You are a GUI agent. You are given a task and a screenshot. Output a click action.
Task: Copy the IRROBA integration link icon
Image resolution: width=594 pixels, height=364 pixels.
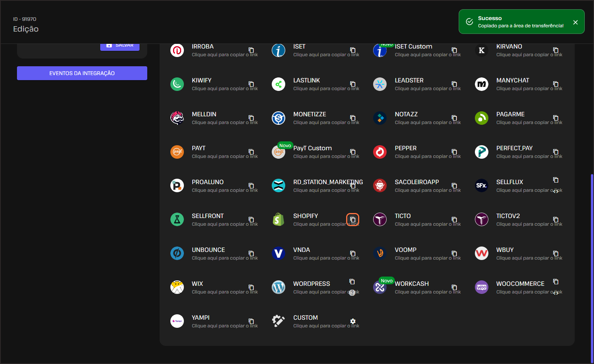tap(251, 50)
